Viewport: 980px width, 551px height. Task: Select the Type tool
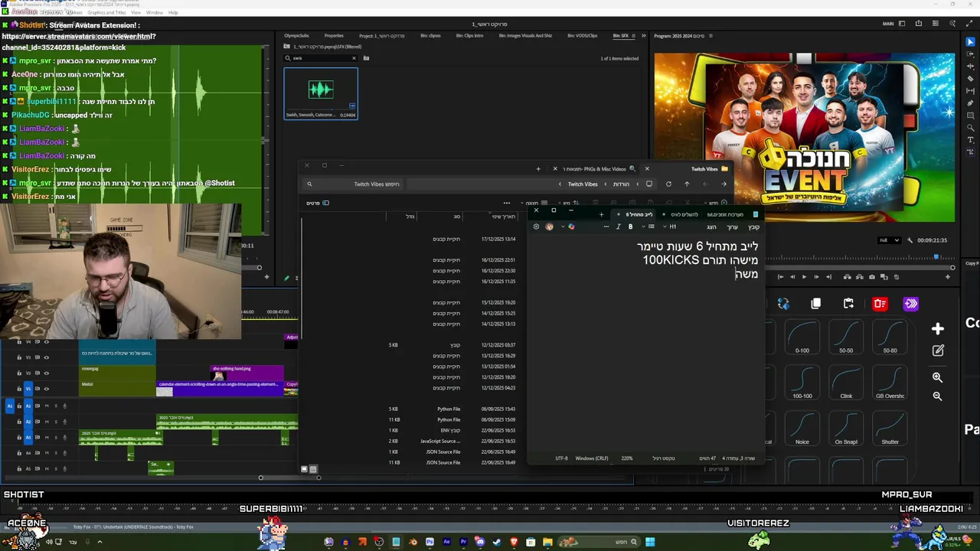pos(971,140)
